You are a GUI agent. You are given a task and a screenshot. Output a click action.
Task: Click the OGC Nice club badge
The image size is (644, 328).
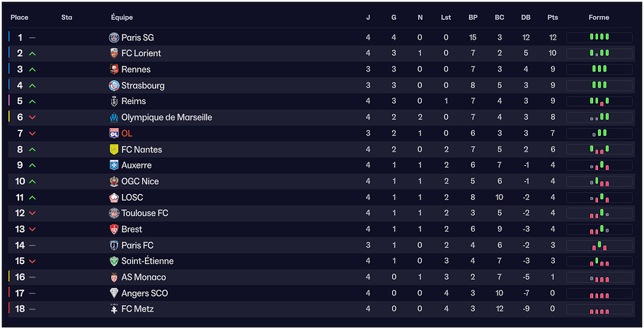click(x=114, y=181)
